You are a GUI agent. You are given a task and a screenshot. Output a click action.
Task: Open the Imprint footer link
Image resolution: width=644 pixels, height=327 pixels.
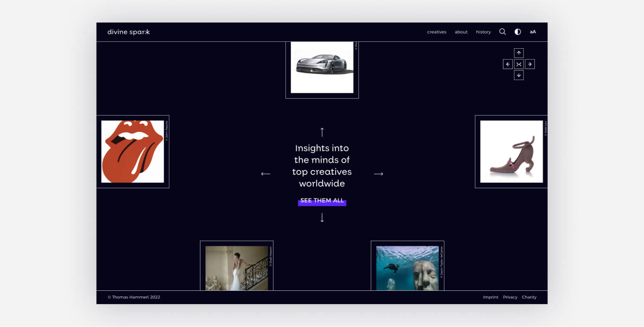(490, 297)
